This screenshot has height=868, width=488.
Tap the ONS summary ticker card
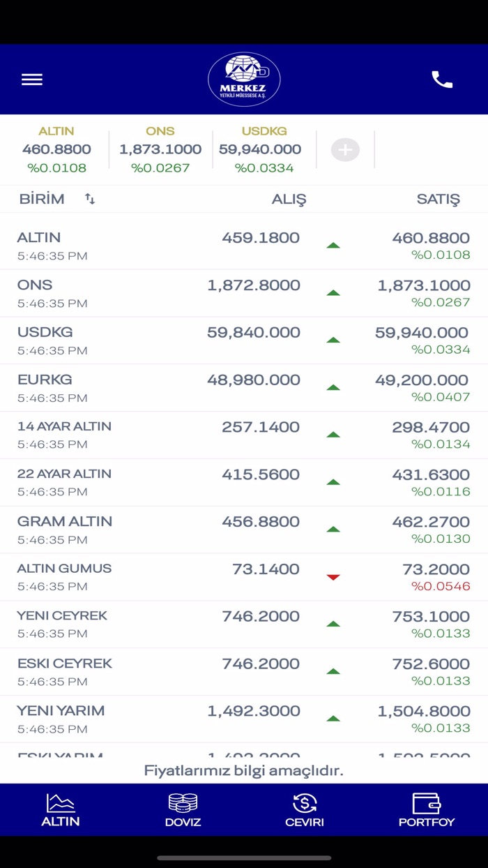(x=160, y=149)
